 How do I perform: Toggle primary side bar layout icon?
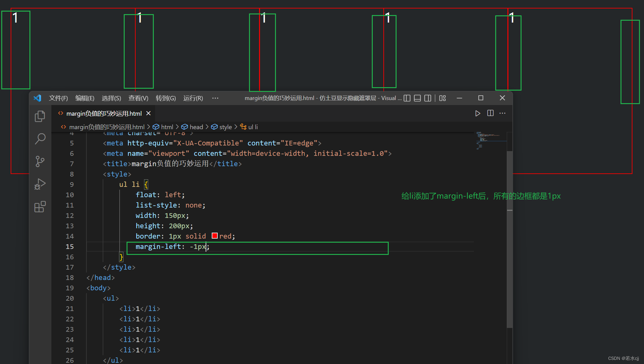tap(407, 98)
